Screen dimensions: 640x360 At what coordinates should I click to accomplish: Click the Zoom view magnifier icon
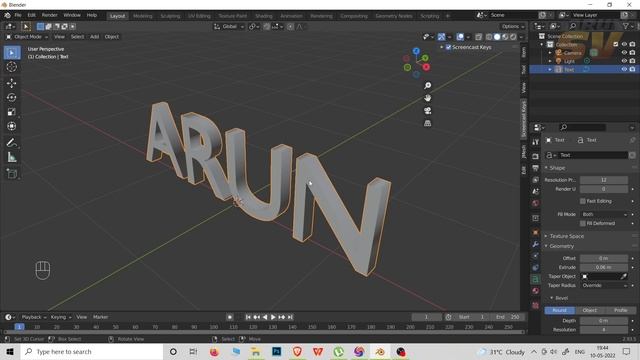point(427,85)
